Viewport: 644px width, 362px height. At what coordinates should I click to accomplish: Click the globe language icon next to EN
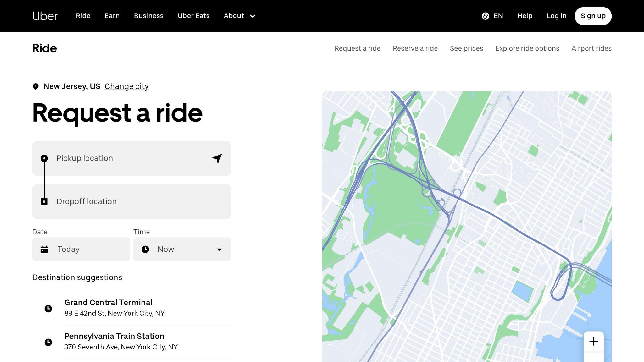click(486, 16)
